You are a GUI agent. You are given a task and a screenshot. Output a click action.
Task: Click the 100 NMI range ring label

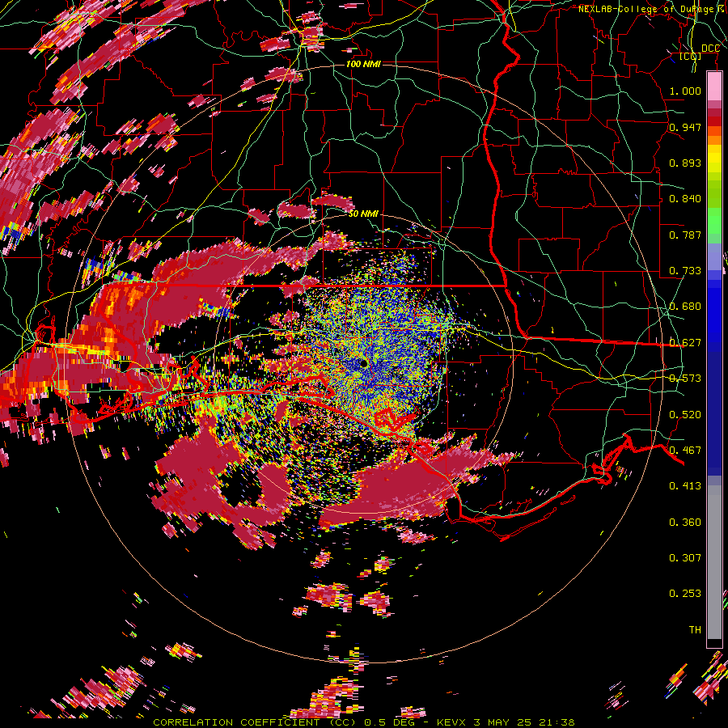(363, 64)
